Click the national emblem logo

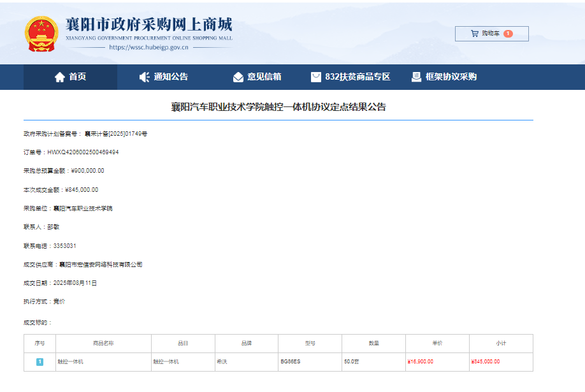40,33
